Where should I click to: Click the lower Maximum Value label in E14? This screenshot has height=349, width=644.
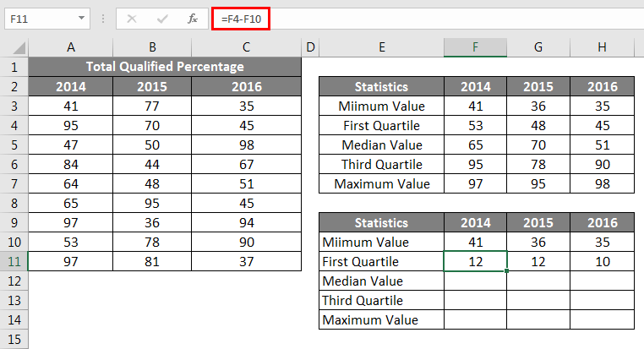(381, 320)
